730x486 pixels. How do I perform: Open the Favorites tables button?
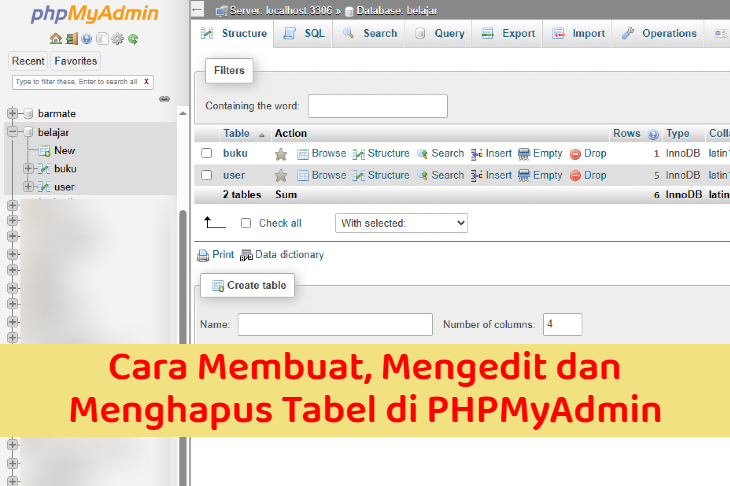click(75, 61)
